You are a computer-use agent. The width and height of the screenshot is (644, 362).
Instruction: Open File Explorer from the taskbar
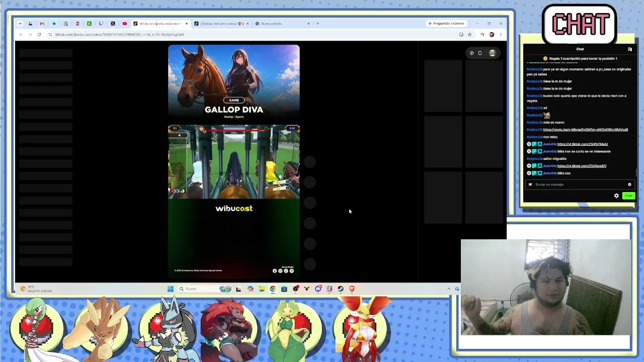262,289
